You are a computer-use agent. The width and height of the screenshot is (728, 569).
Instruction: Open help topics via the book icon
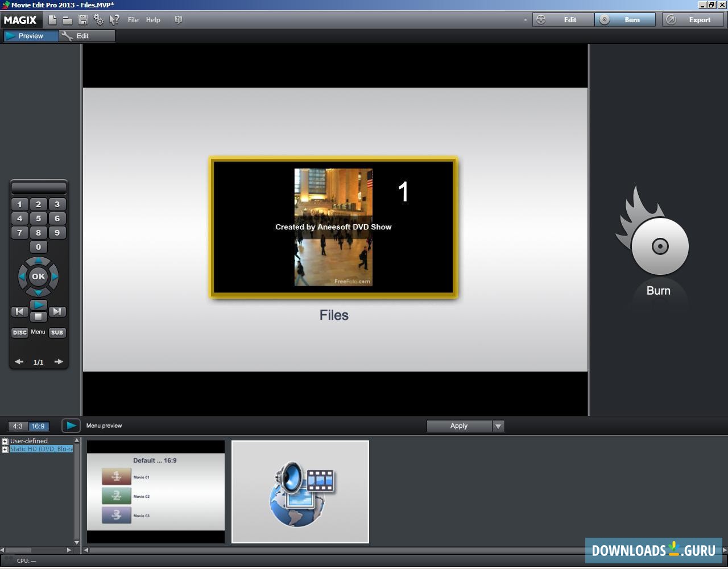coord(178,19)
